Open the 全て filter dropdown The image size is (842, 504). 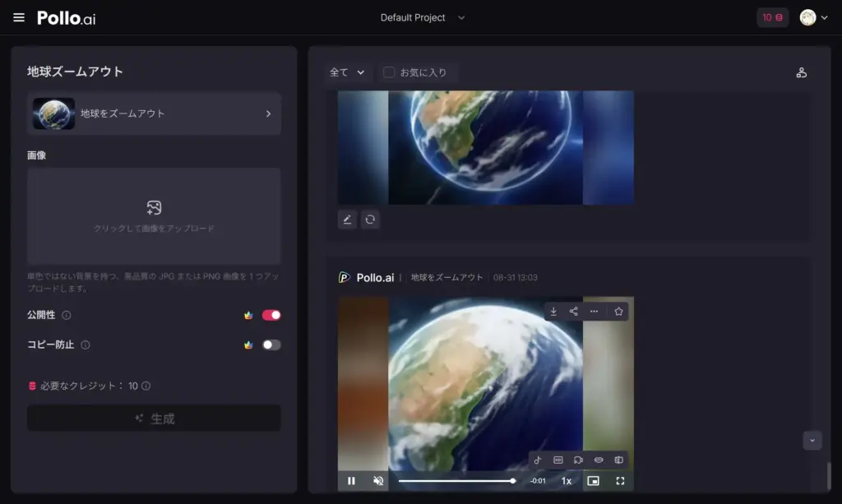(x=347, y=72)
